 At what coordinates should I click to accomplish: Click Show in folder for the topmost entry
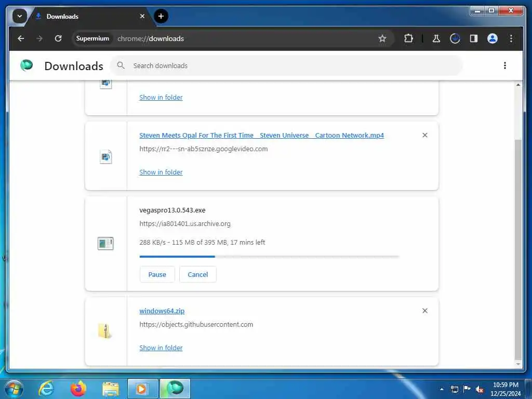tap(161, 97)
